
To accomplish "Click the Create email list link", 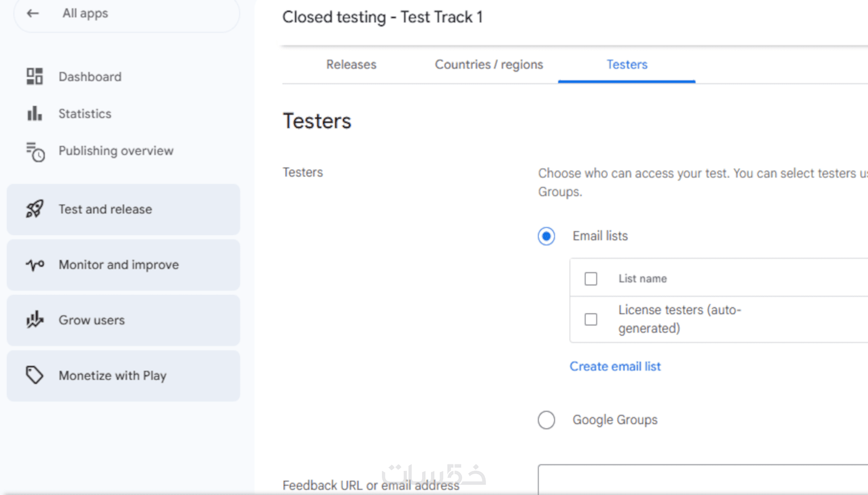I will click(615, 366).
